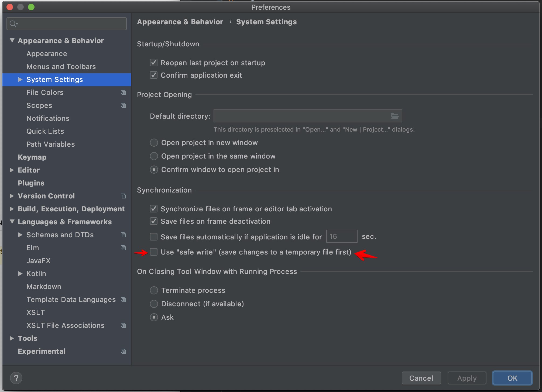Focus the settings search field
542x392 pixels.
[67, 24]
